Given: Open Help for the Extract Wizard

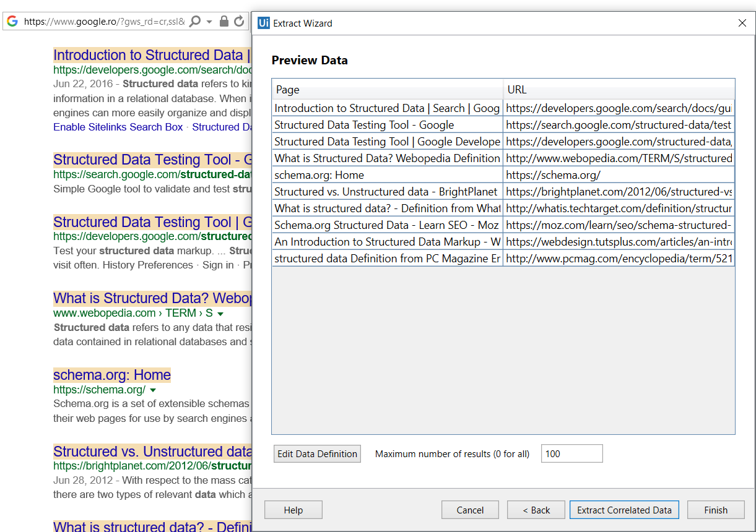Looking at the screenshot, I should [293, 510].
